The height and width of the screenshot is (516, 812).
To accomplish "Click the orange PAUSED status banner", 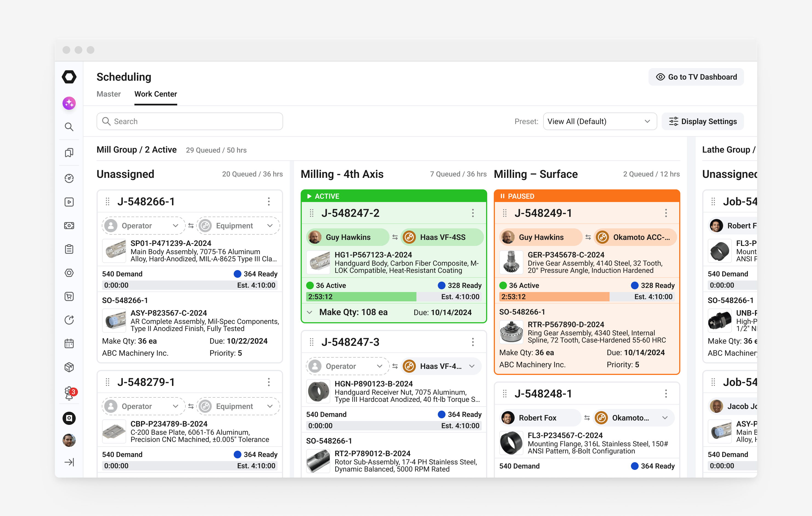I will (587, 196).
